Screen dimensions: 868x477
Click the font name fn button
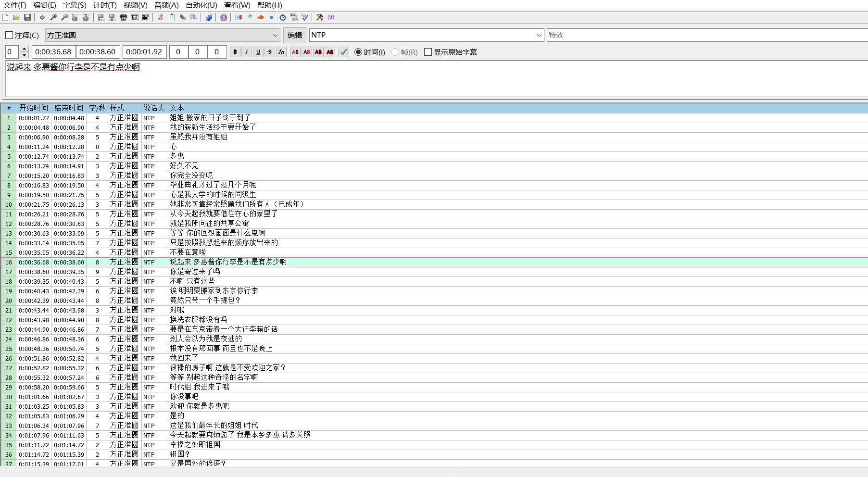click(x=281, y=52)
